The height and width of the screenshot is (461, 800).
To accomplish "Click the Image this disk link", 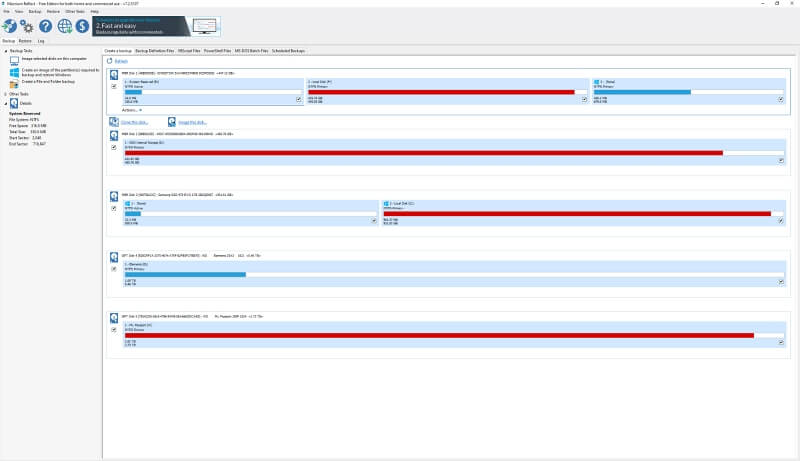I will [192, 122].
